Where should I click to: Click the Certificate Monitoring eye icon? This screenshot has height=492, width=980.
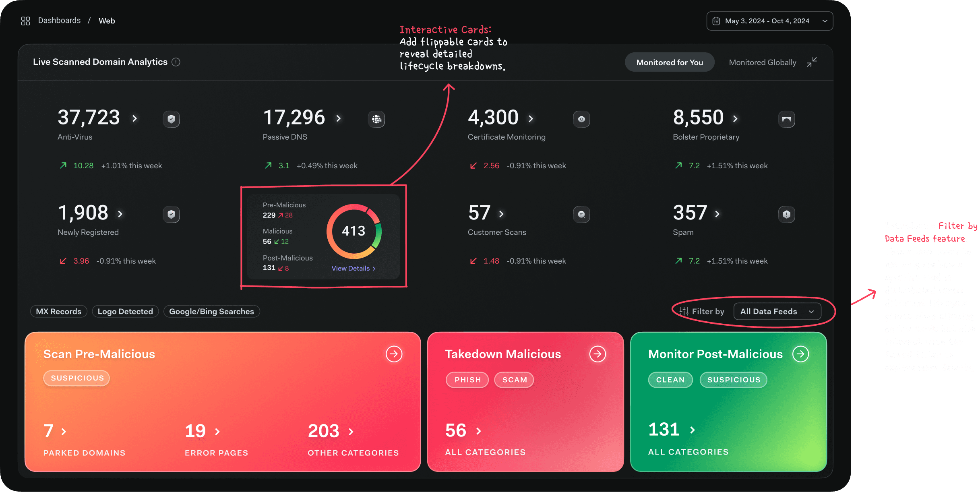coord(581,119)
